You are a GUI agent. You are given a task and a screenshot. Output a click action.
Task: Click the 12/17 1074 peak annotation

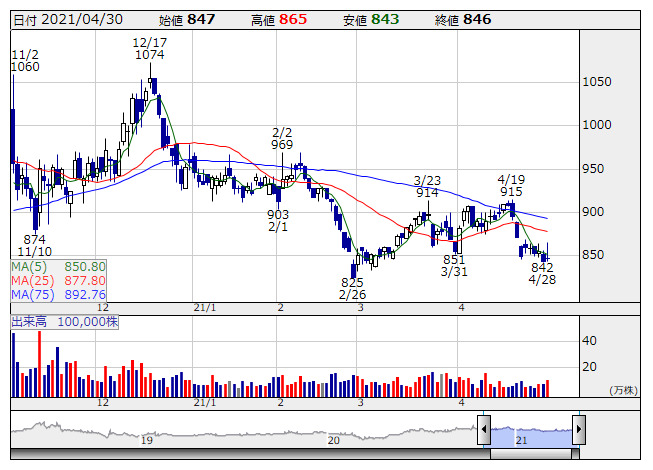pyautogui.click(x=150, y=49)
